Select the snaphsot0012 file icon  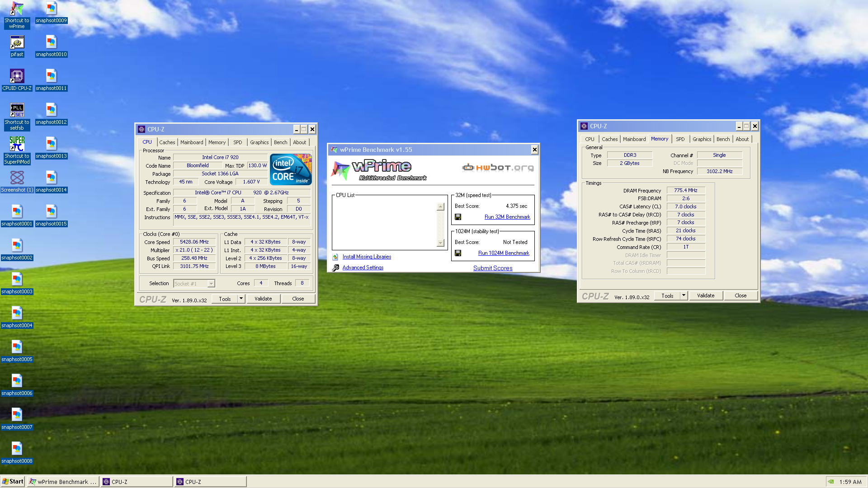click(x=51, y=114)
